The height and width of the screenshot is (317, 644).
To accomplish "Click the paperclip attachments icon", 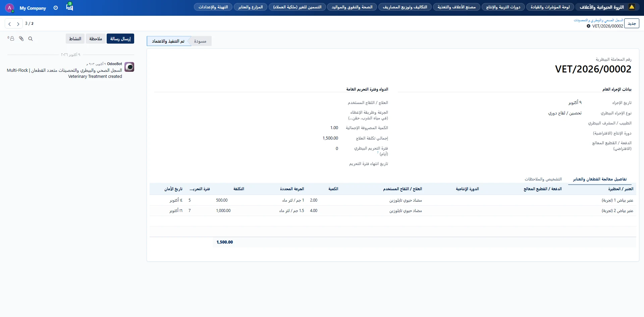I will (21, 39).
